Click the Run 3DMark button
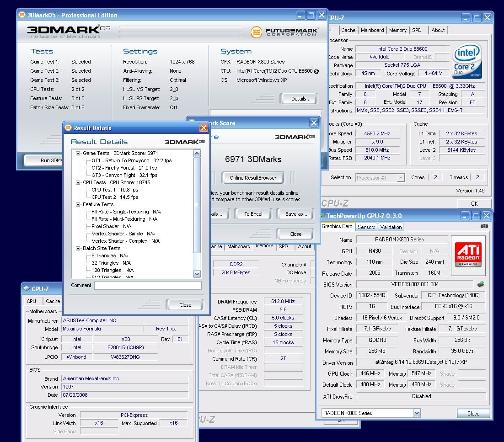Screen dimensions: 504x442 (x=43, y=160)
